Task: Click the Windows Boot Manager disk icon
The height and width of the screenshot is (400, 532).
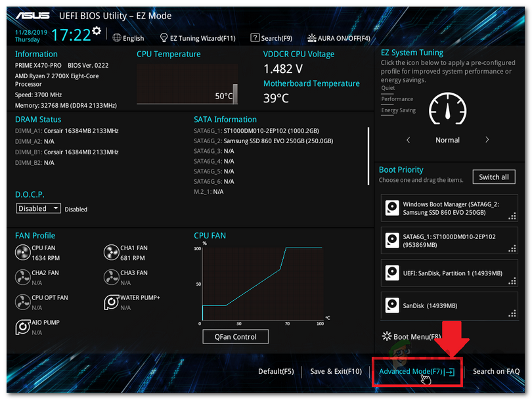Action: click(x=392, y=208)
